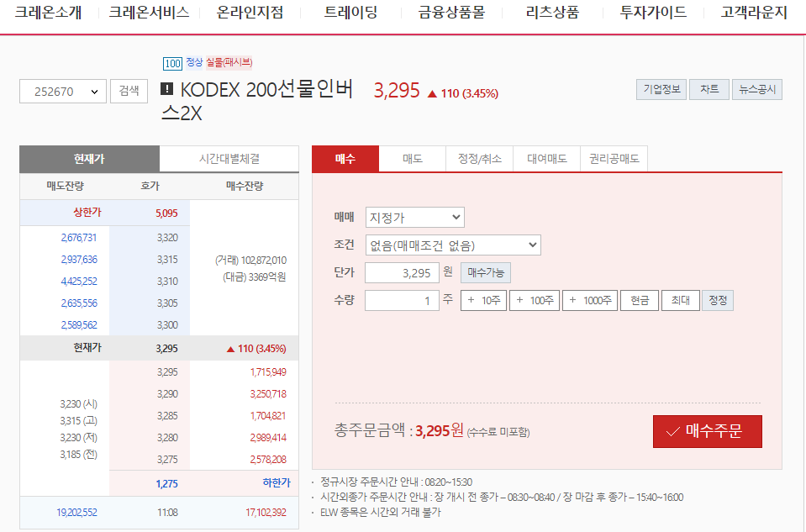
Task: Click ask volume 2,676,731
Action: tap(79, 238)
